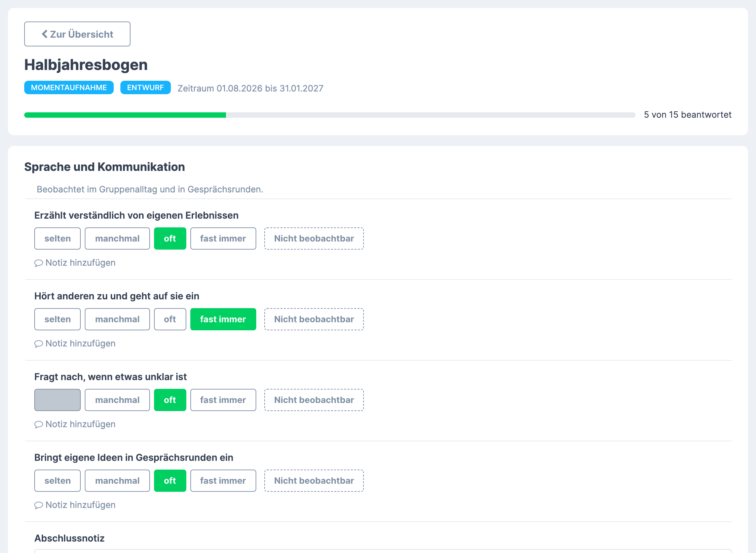
Task: Choose 'fast immer' for Erzählt verständlich question
Action: pyautogui.click(x=223, y=238)
